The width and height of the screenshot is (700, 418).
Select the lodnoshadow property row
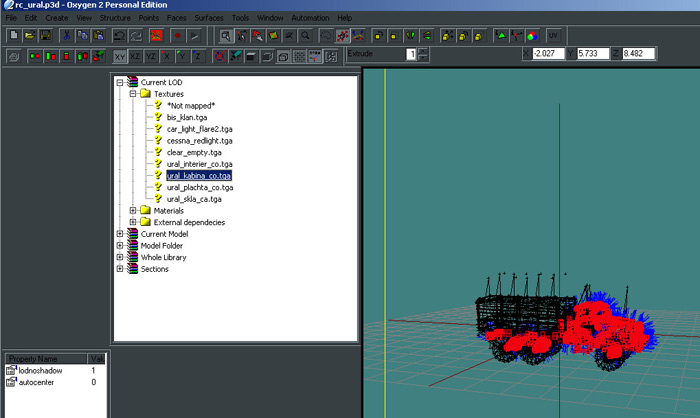point(40,370)
